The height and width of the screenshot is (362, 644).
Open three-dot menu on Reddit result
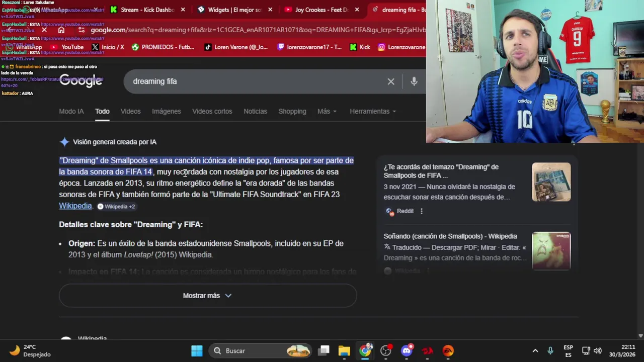pyautogui.click(x=422, y=211)
